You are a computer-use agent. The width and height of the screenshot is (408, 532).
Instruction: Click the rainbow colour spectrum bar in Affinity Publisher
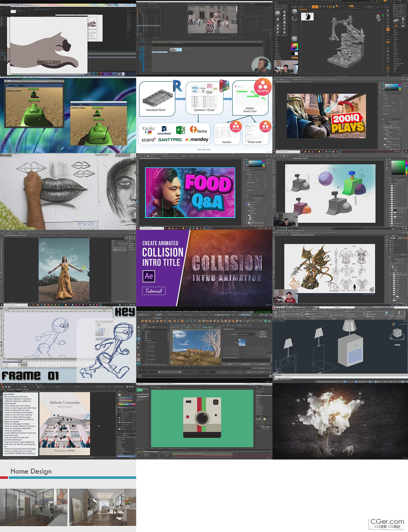[x=127, y=404]
